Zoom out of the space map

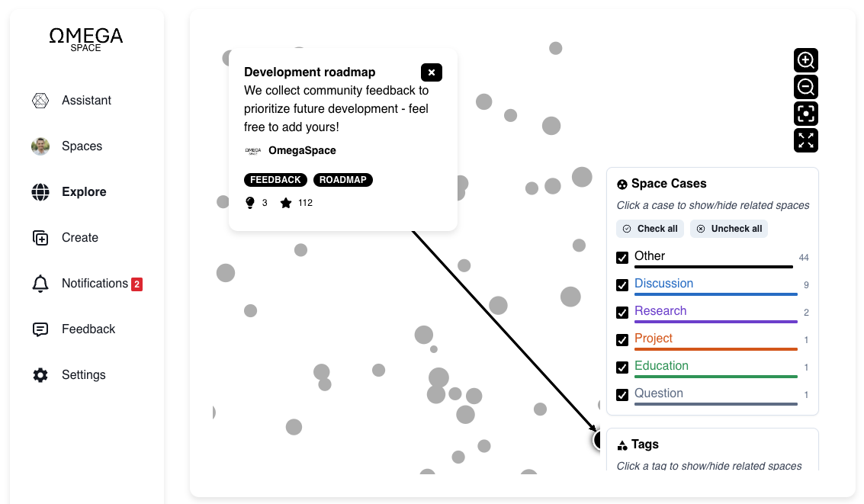805,87
